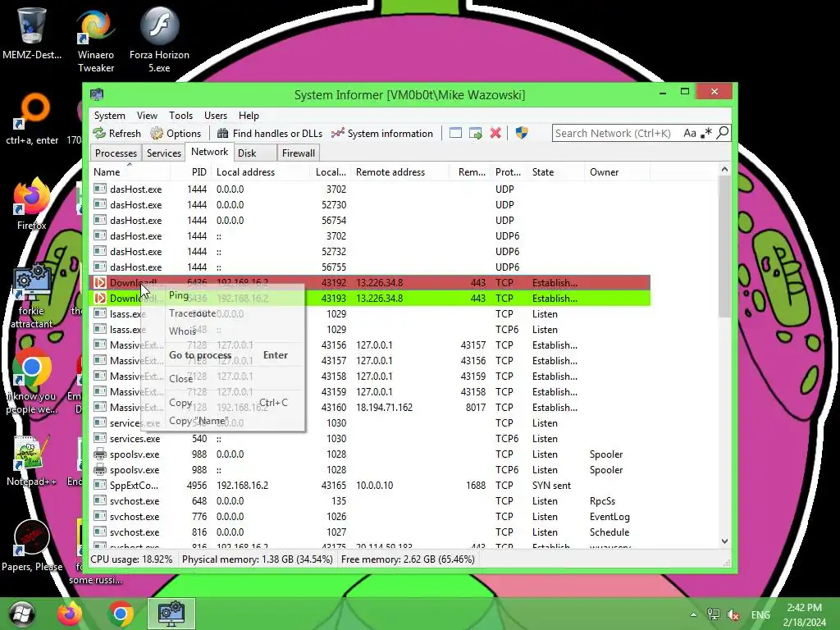The image size is (840, 630).
Task: Select the Chrome 'i know you people' shortcut
Action: 31,381
